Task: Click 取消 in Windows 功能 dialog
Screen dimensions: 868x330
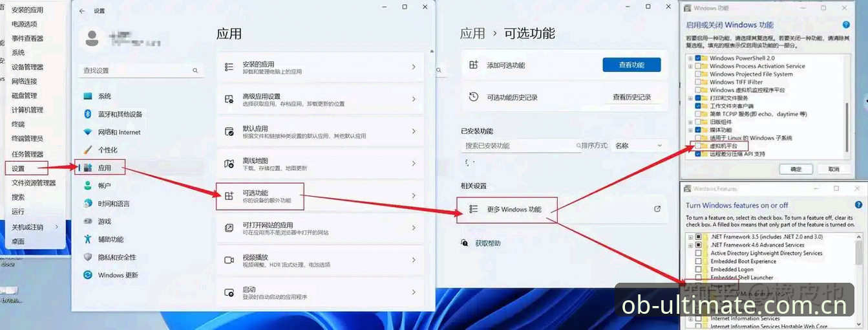Action: [x=834, y=169]
